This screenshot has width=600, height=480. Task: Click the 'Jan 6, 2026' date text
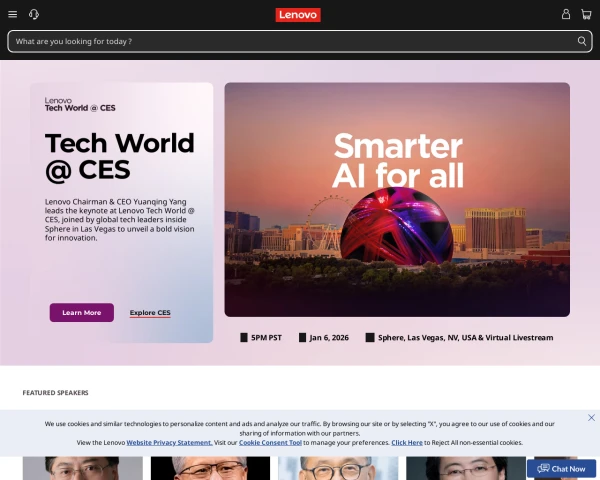point(329,338)
